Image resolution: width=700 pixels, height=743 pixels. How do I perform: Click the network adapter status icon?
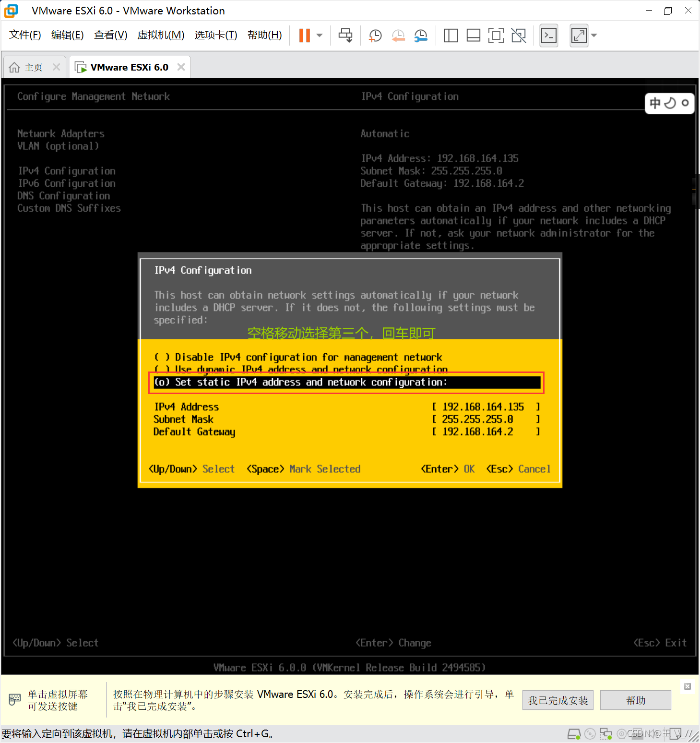coord(606,734)
